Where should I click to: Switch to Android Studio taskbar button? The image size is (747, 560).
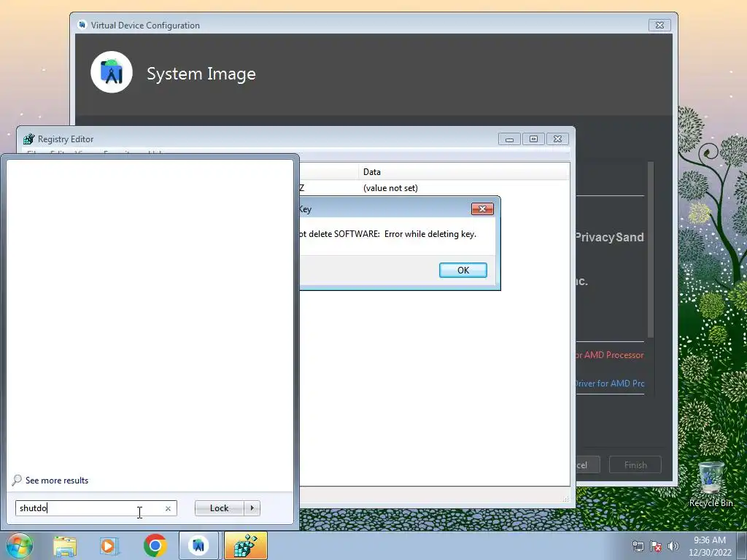tap(198, 545)
